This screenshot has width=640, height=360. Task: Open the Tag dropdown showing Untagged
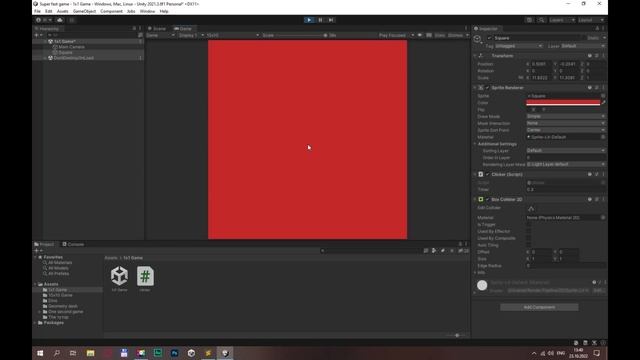pyautogui.click(x=518, y=46)
